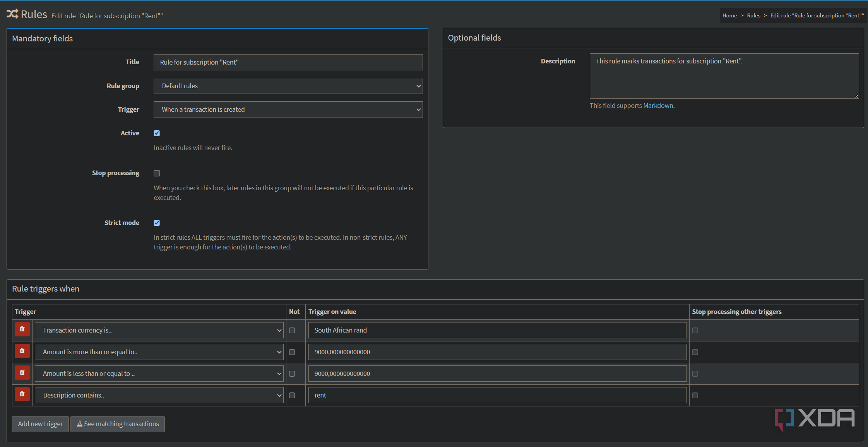Click current breadcrumb 'Edit rule' entry

pos(817,15)
